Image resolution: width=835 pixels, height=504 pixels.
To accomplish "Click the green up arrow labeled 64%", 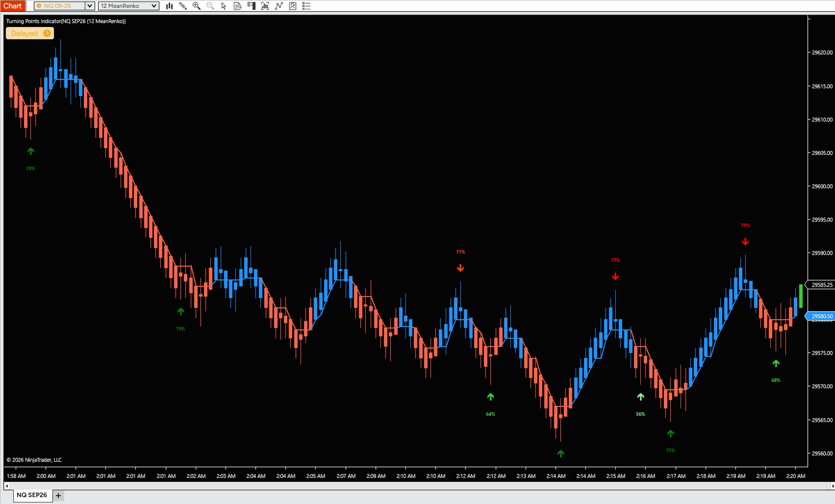I will (491, 397).
